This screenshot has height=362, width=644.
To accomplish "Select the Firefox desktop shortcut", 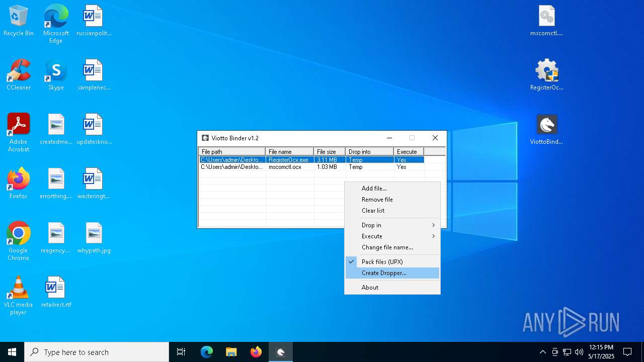I will [19, 184].
